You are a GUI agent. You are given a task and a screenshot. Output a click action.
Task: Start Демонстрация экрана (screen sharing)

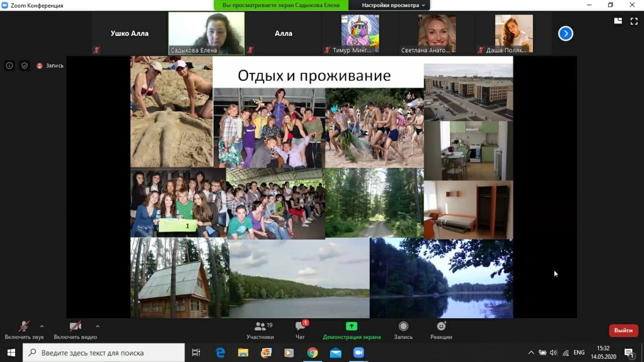click(351, 330)
